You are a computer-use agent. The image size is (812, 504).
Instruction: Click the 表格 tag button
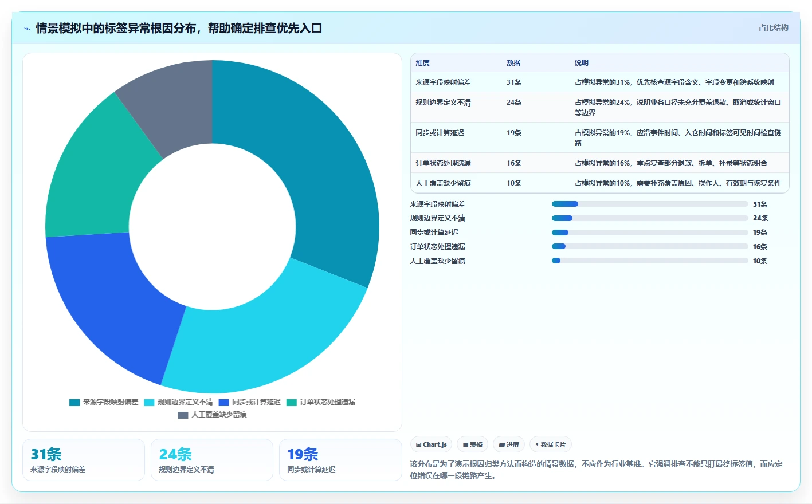click(473, 444)
